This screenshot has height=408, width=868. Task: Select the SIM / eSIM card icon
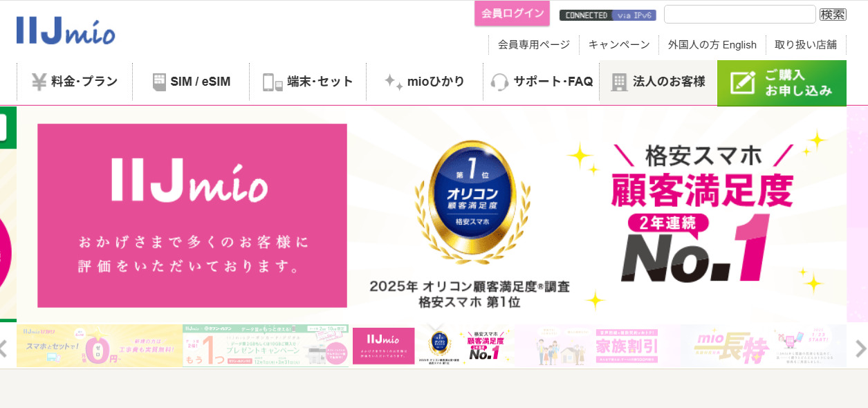pyautogui.click(x=159, y=82)
